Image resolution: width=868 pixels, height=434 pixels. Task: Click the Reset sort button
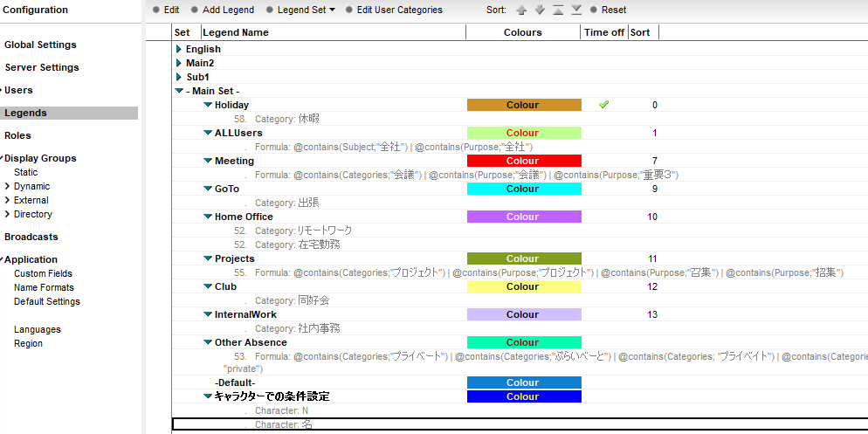pyautogui.click(x=609, y=10)
